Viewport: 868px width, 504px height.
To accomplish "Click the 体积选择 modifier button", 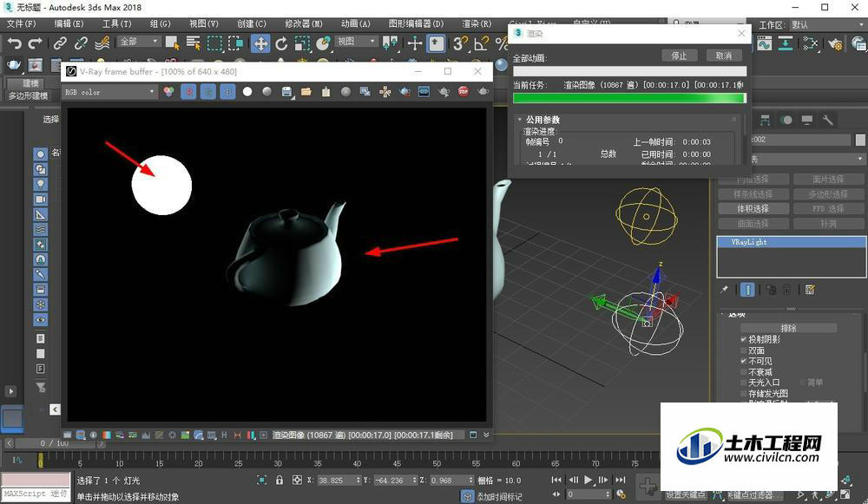I will point(753,208).
